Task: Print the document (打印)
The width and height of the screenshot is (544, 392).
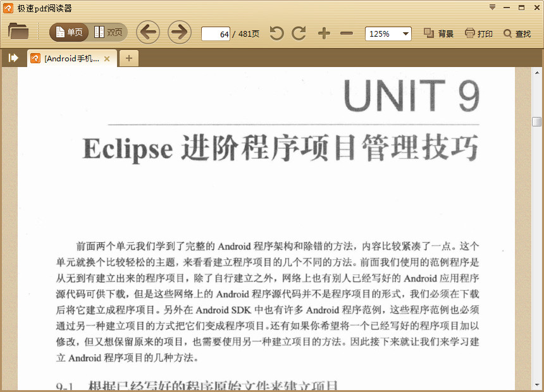Action: point(478,34)
